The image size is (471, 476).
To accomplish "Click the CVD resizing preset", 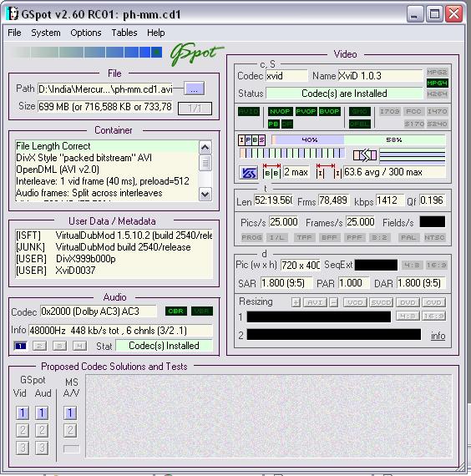I will (x=433, y=302).
